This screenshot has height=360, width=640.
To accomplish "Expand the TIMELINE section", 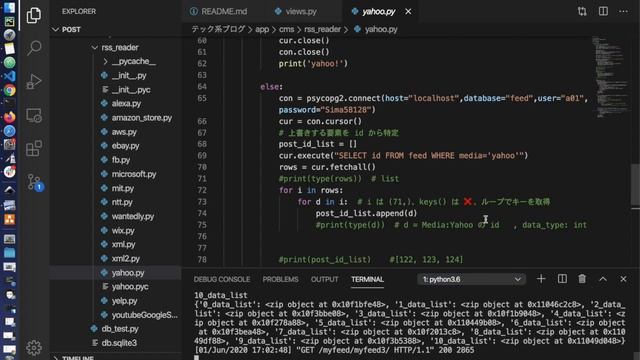I will pyautogui.click(x=116, y=358).
